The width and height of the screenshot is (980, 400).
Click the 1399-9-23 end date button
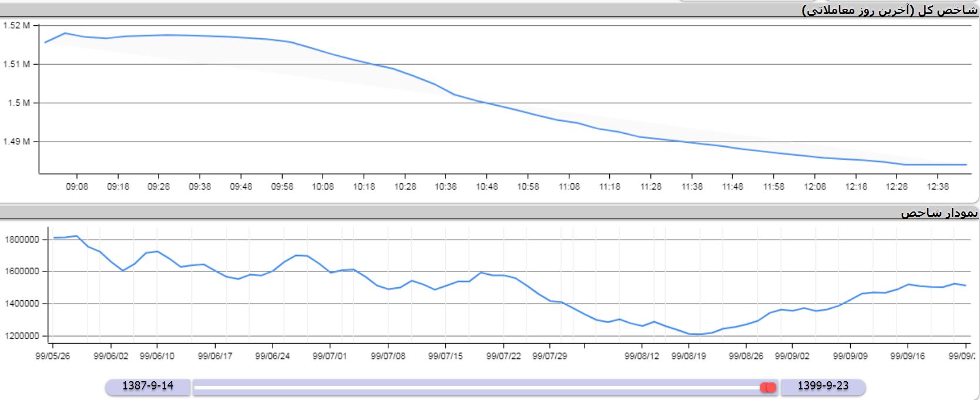[823, 386]
